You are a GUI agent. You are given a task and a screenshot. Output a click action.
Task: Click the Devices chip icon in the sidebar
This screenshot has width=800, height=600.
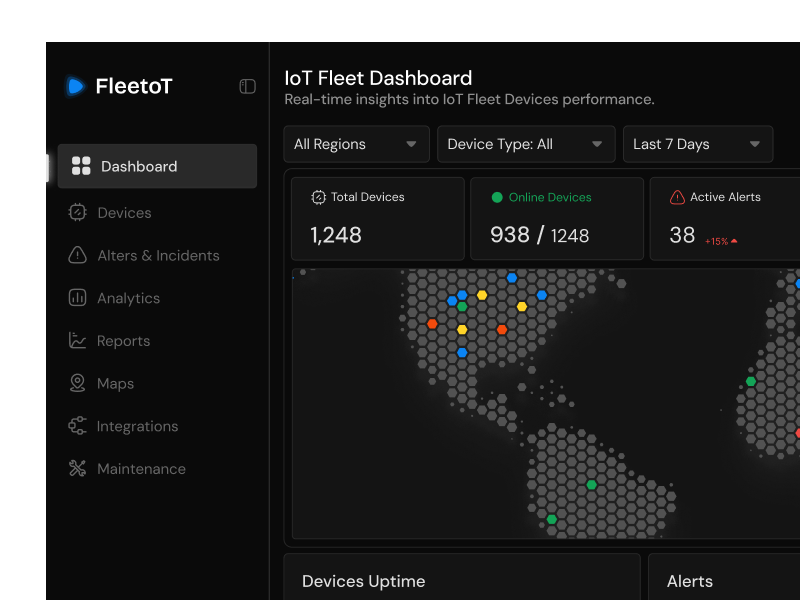pyautogui.click(x=78, y=212)
